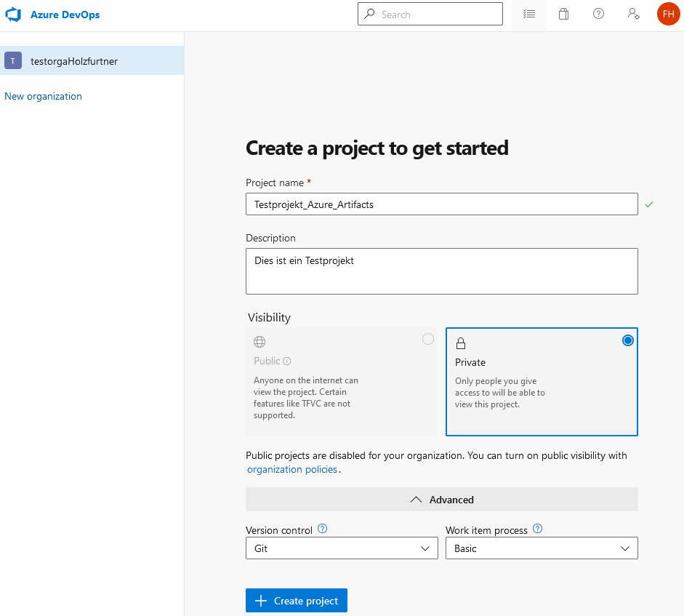Screen dimensions: 684x616
Task: Click the Work item process help icon
Action: point(538,529)
